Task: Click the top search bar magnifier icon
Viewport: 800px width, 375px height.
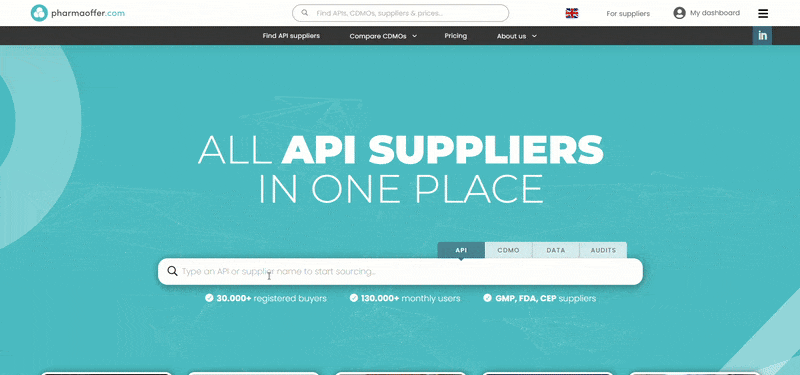Action: click(x=305, y=13)
